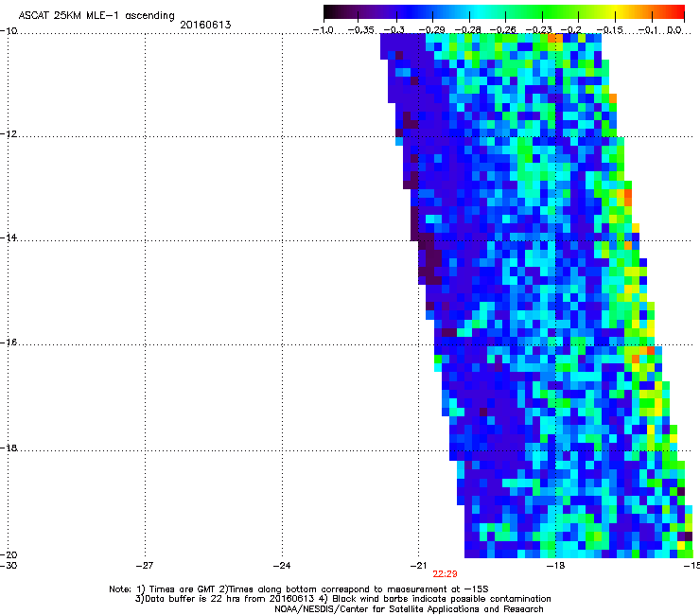Click the color bar label "-0.28"
The width and height of the screenshot is (700, 615).
tap(468, 30)
